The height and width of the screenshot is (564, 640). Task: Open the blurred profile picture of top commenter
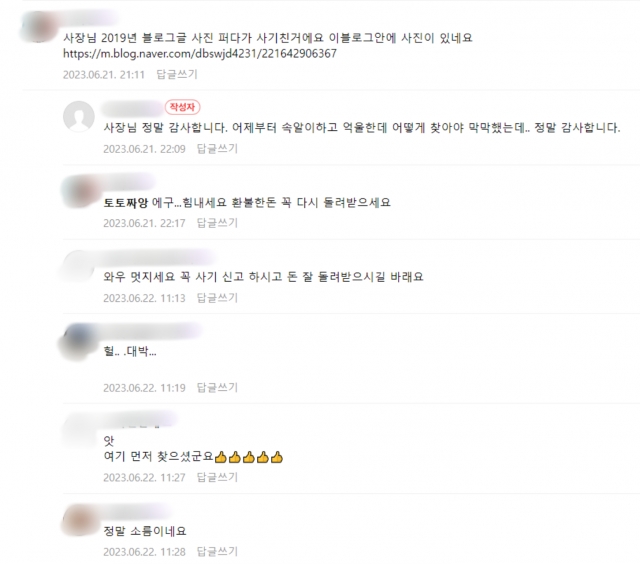[x=39, y=27]
